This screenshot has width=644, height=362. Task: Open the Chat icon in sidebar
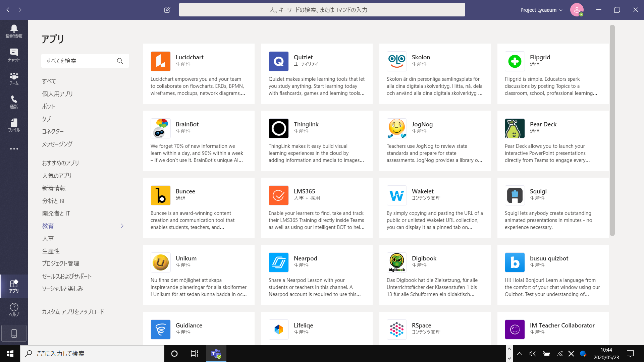pyautogui.click(x=14, y=55)
